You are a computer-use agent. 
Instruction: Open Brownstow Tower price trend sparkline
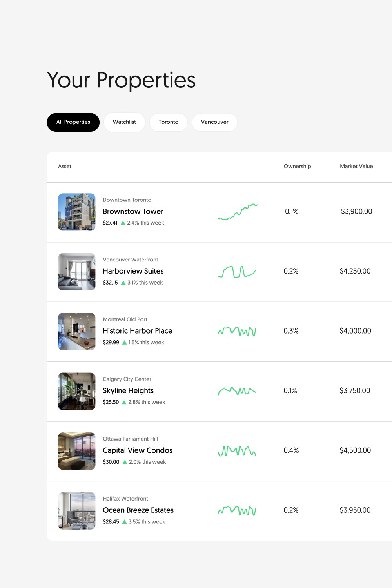pyautogui.click(x=238, y=212)
